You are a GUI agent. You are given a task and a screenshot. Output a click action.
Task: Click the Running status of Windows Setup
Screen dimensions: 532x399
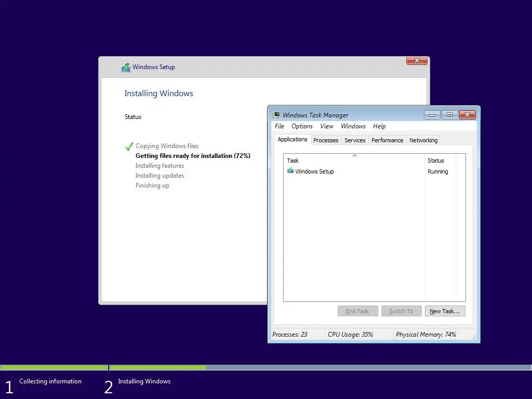click(437, 171)
